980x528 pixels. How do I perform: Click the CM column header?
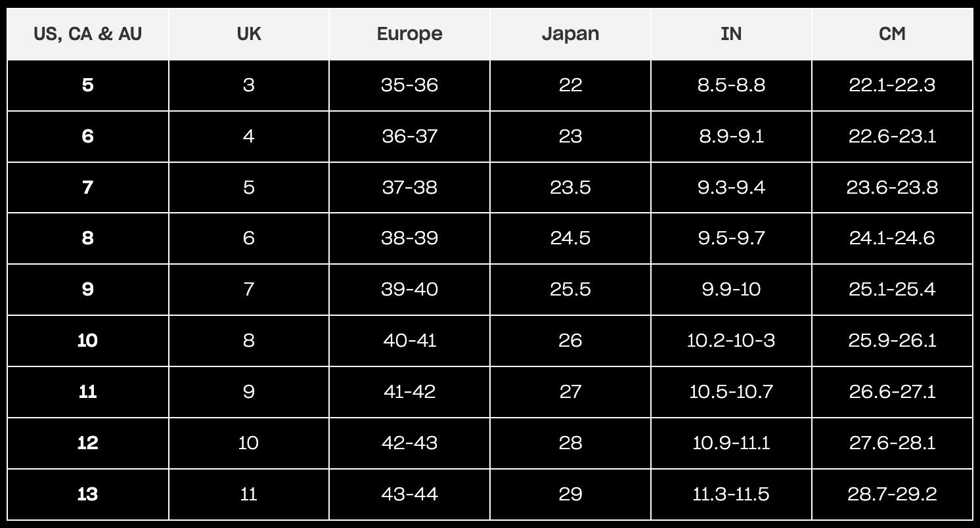pos(892,34)
